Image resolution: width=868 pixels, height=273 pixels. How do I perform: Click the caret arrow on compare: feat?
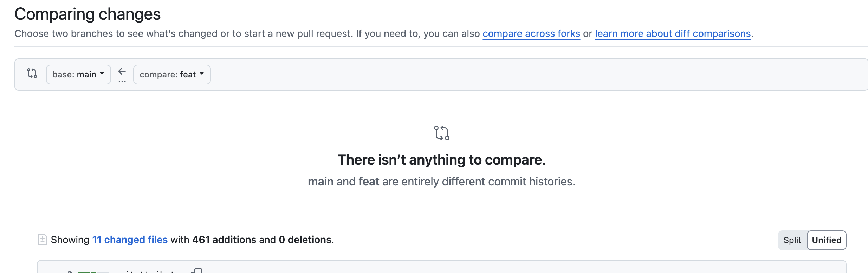click(202, 74)
